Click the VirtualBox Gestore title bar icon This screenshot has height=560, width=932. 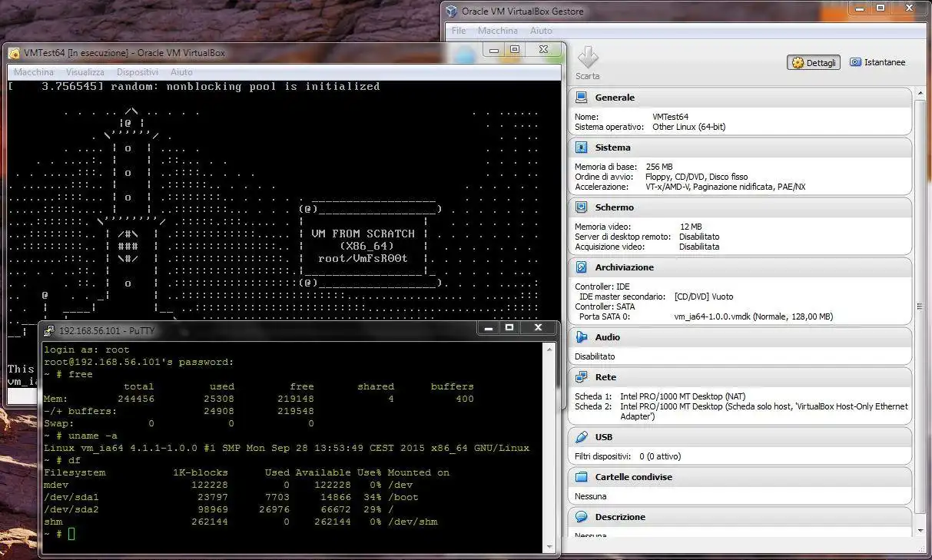[x=452, y=11]
